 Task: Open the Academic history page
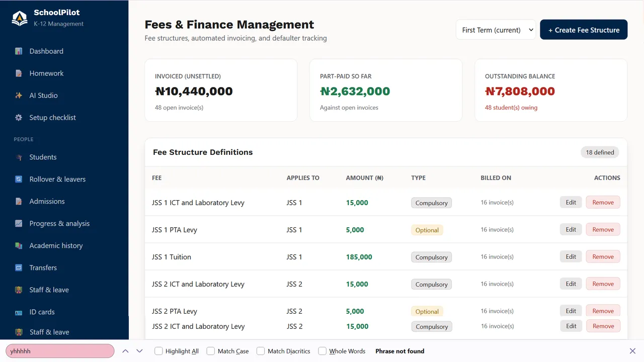coord(56,246)
